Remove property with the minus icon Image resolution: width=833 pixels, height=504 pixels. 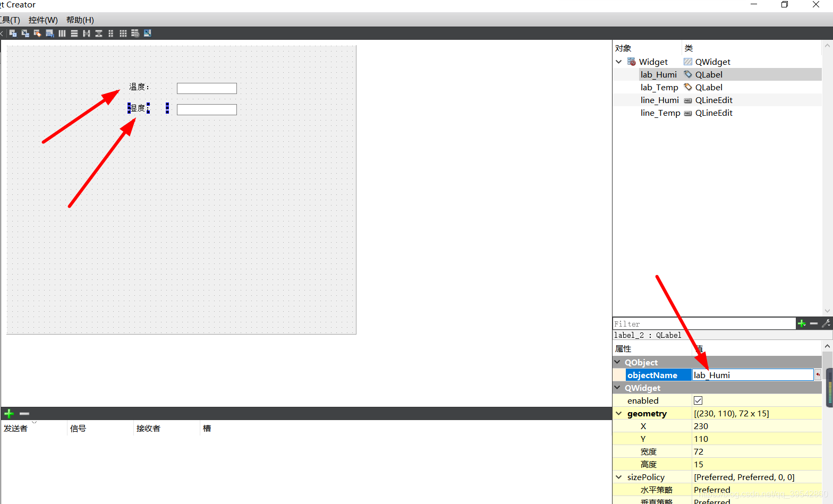click(x=814, y=323)
